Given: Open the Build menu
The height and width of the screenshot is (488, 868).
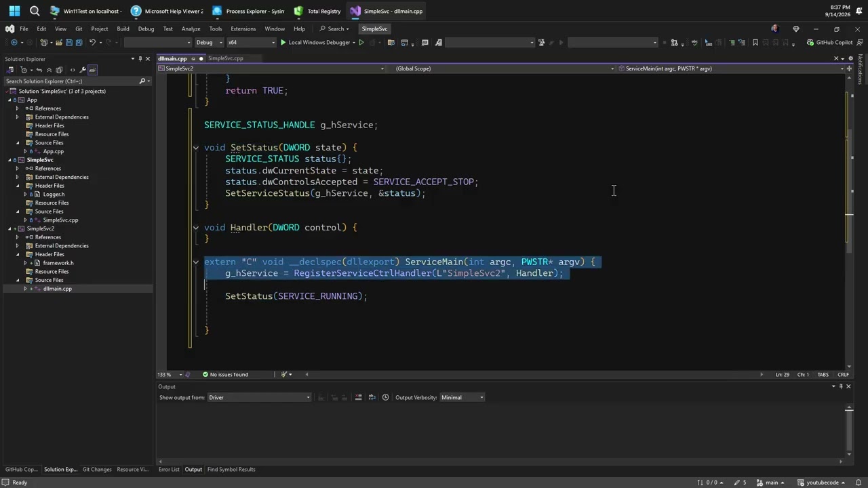Looking at the screenshot, I should (123, 29).
